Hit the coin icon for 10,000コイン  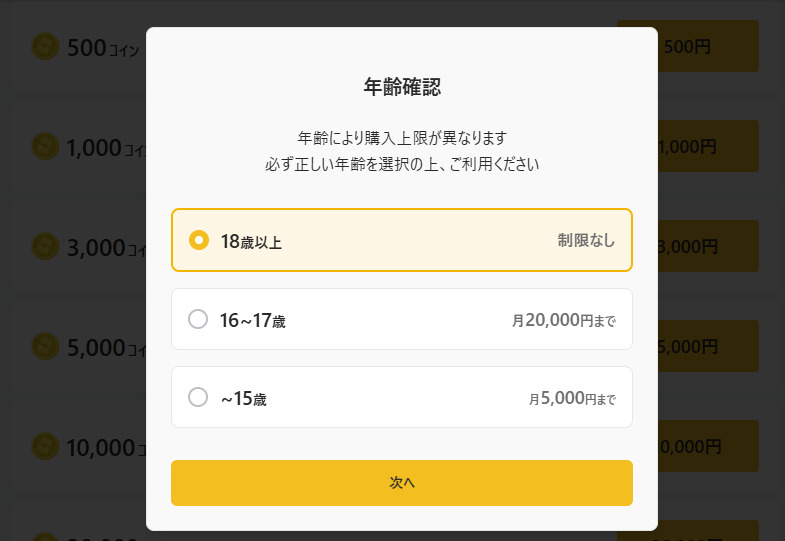coord(46,446)
